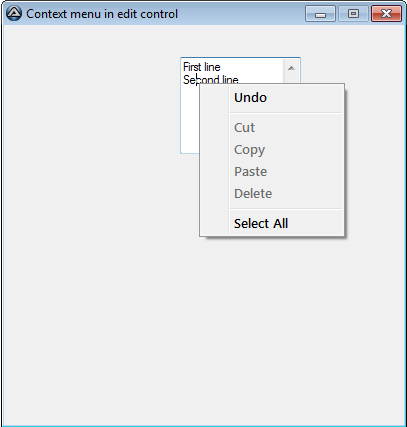Image resolution: width=407 pixels, height=427 pixels.
Task: Choose the Paste menu item
Action: tap(272, 172)
